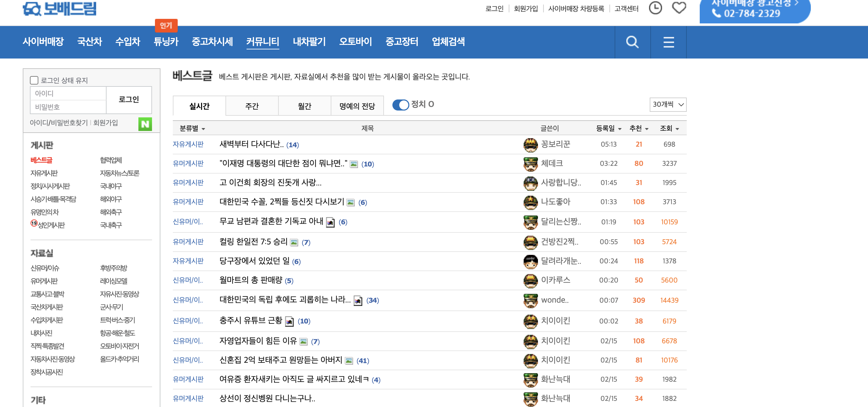Open the 30개씩 per-page dropdown
Screen dimensions: 868x407
point(668,105)
